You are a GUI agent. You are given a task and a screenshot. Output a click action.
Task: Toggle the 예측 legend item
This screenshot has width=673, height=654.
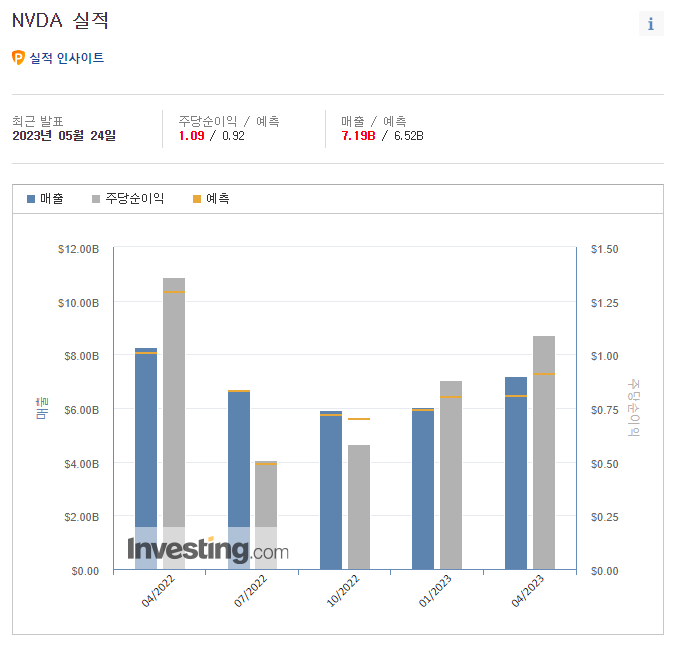pyautogui.click(x=211, y=199)
